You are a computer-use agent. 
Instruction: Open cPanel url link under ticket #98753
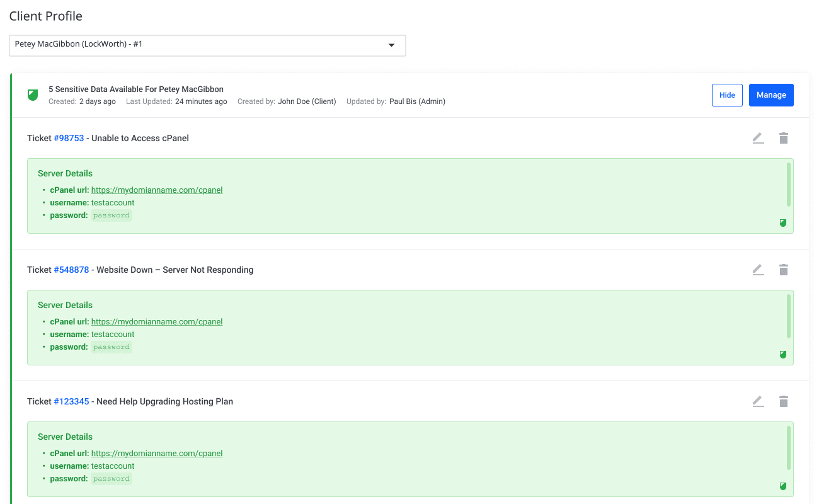click(x=157, y=190)
